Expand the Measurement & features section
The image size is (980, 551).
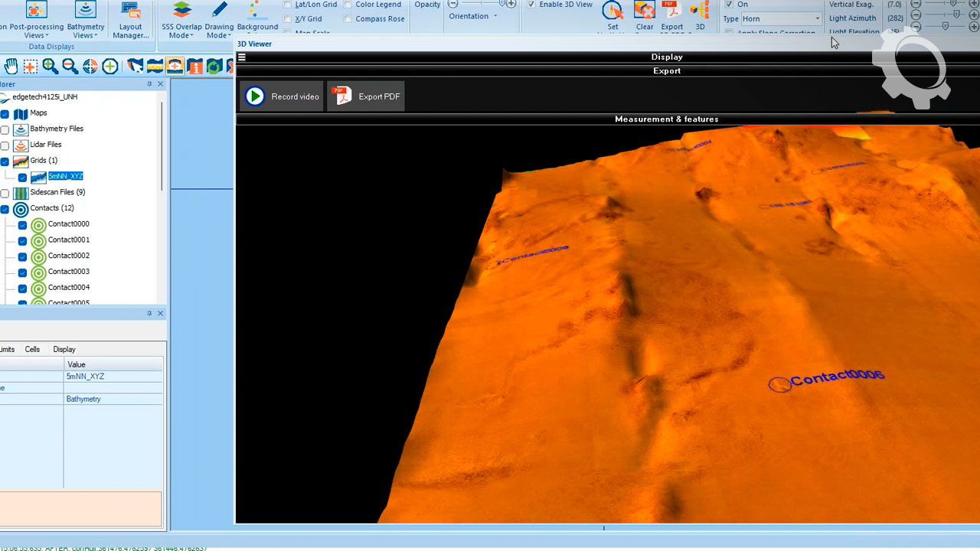coord(666,119)
